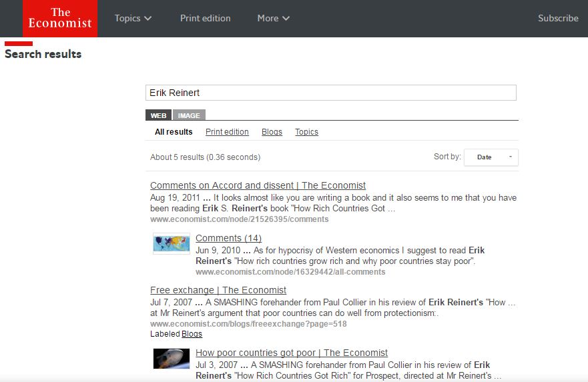Filter results by Topics

[306, 132]
